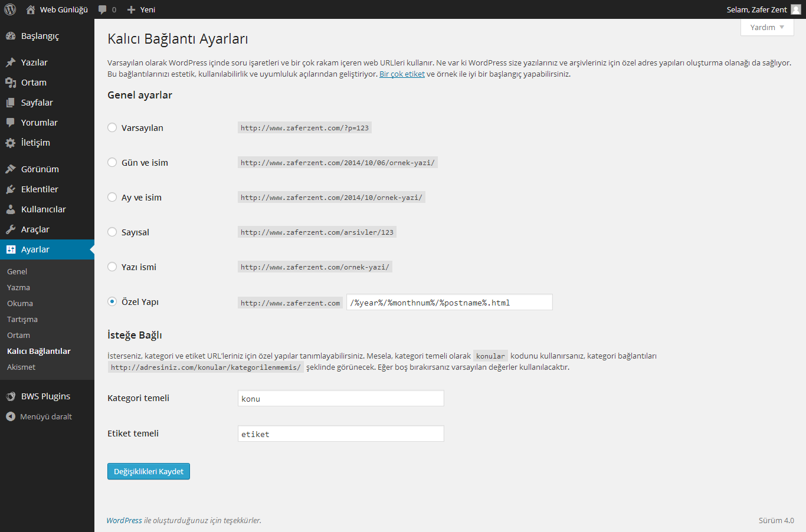Expand the Yardım help dropdown
The image size is (806, 532).
point(767,27)
